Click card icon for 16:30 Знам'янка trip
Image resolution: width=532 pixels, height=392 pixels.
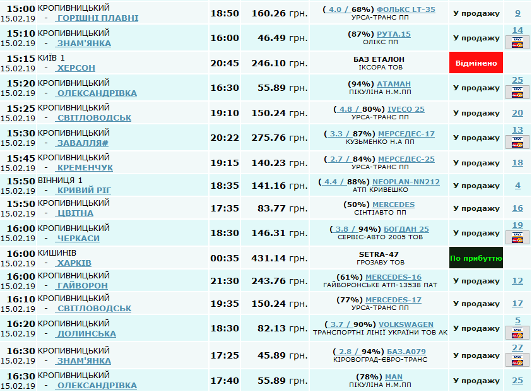click(x=517, y=360)
